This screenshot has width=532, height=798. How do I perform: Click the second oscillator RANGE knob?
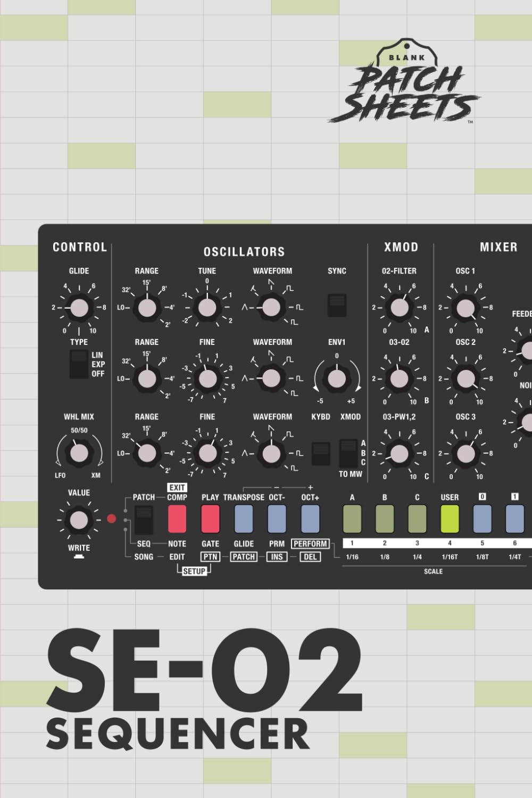147,379
